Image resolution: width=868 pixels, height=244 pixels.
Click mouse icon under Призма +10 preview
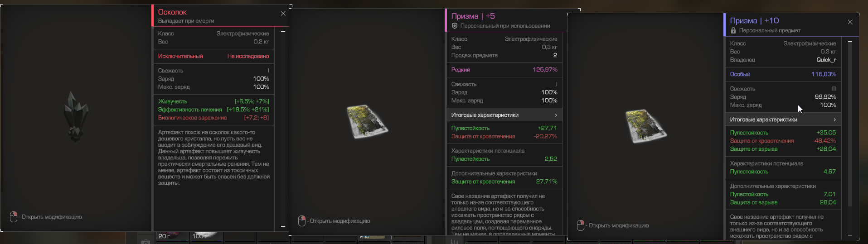coord(580,225)
